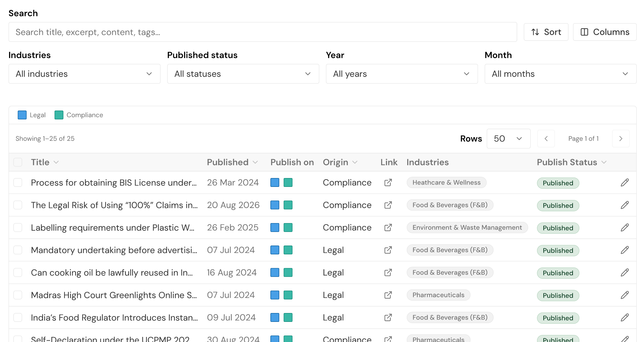Open the All industries dropdown
644x342 pixels.
coord(85,74)
